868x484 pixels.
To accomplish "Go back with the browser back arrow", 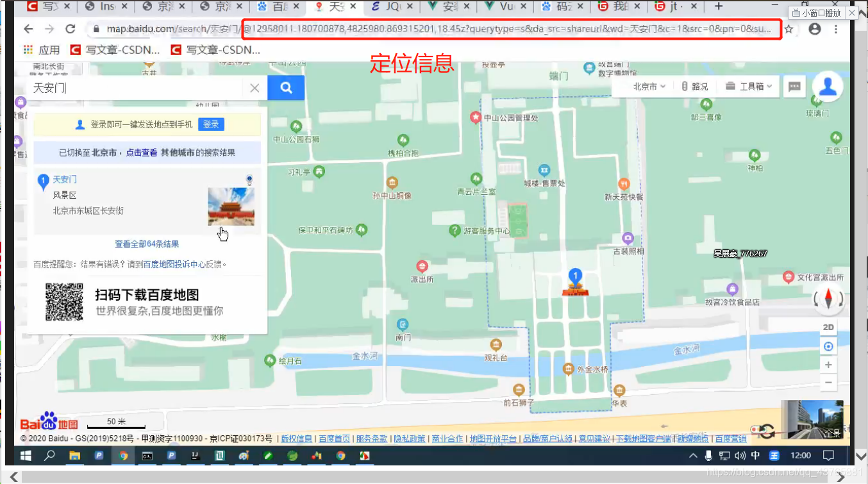I will (28, 29).
